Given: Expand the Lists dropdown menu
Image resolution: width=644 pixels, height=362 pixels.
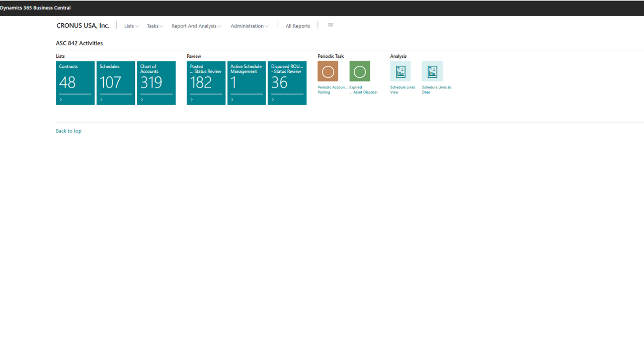Looking at the screenshot, I should pos(131,26).
